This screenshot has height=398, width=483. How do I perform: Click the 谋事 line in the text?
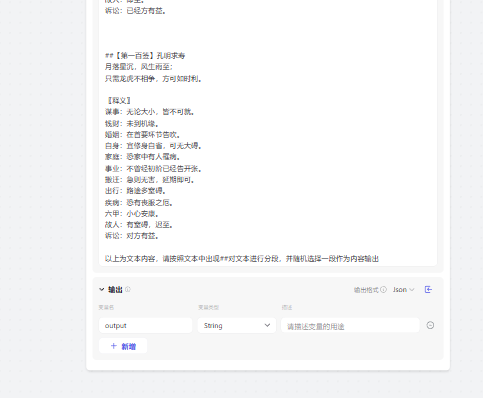pyautogui.click(x=149, y=112)
